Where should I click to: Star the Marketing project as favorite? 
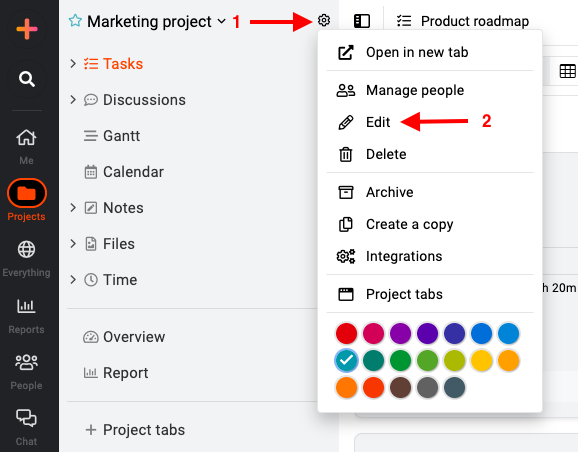click(x=75, y=21)
